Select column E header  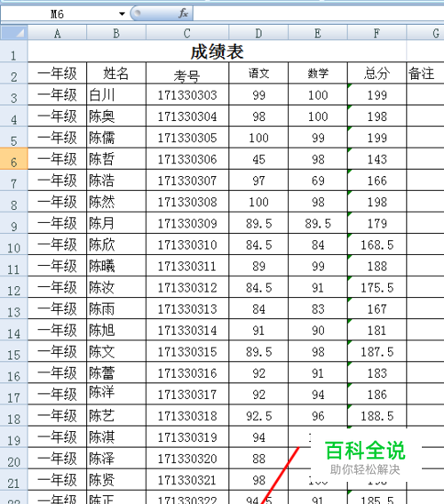[318, 33]
